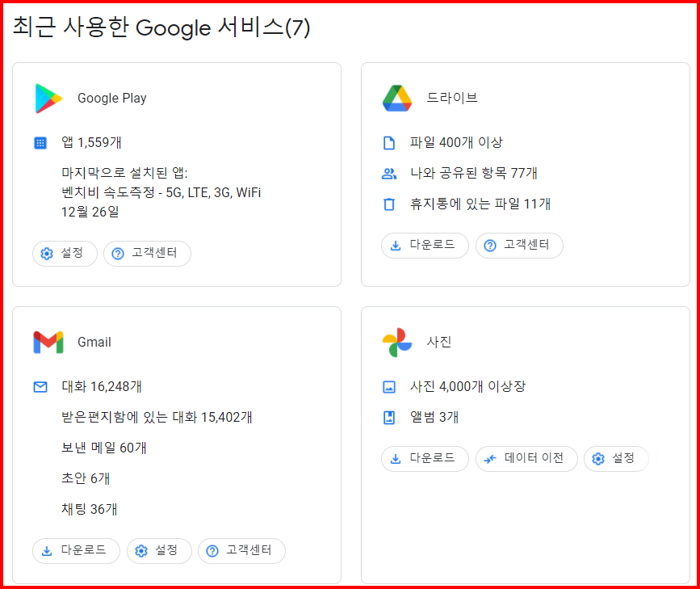Open 설정 button in Gmail card
This screenshot has width=700, height=589.
click(x=159, y=550)
